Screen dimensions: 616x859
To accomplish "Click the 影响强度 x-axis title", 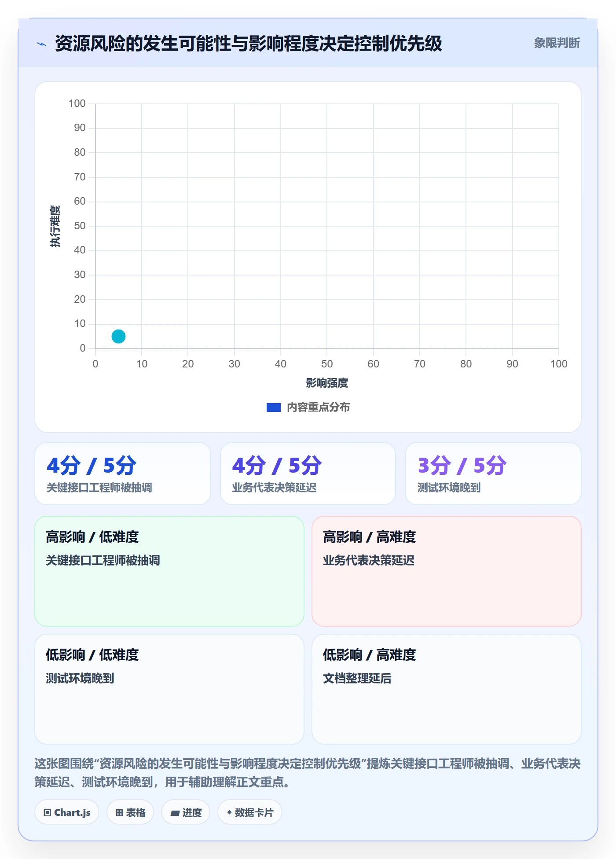I will pyautogui.click(x=327, y=383).
